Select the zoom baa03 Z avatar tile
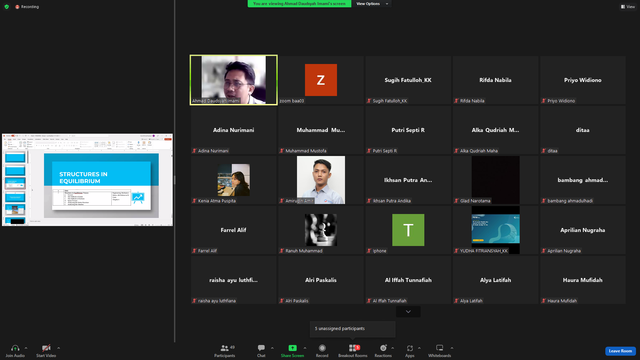This screenshot has height=360, width=640. point(321,80)
